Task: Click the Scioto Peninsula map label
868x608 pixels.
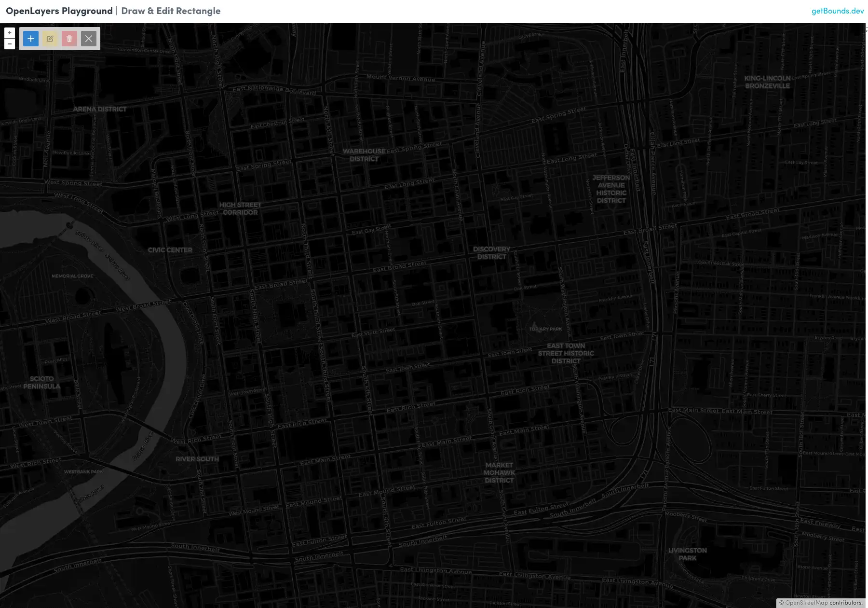Action: (42, 382)
